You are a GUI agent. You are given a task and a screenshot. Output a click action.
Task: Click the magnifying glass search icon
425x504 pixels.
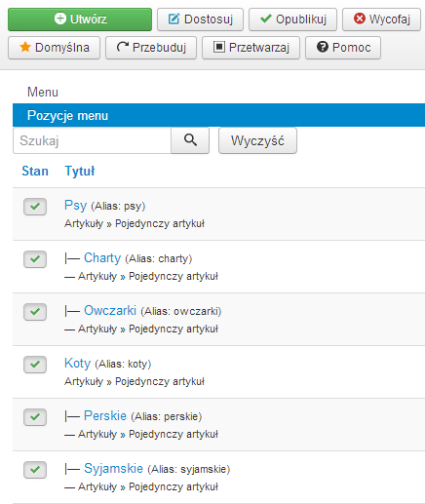point(190,140)
